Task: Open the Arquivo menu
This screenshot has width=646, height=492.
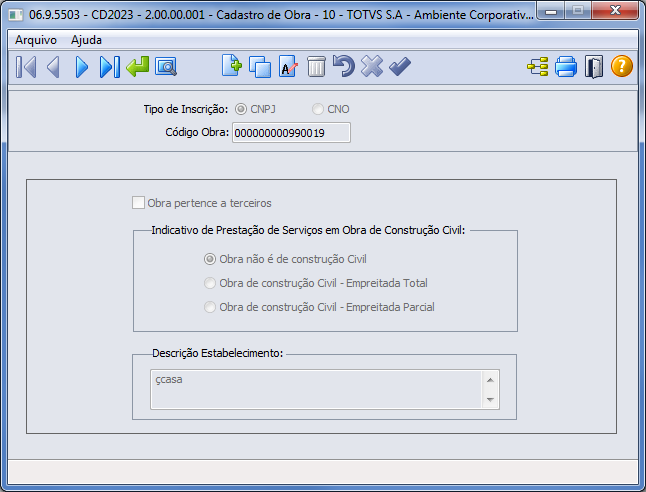Action: pyautogui.click(x=36, y=40)
